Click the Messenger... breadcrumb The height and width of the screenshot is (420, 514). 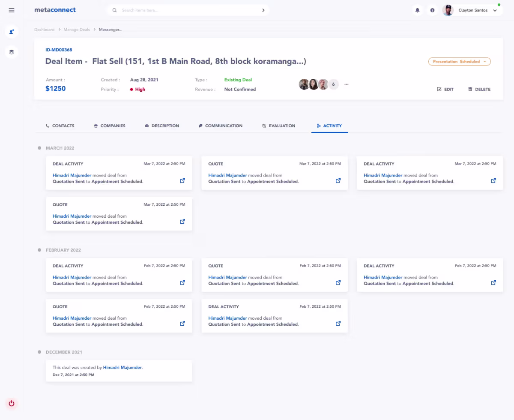tap(111, 30)
